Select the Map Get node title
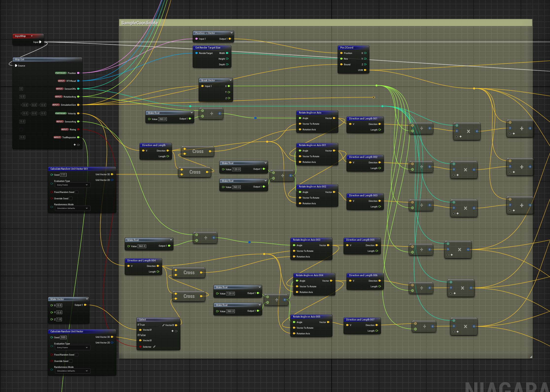 19,60
